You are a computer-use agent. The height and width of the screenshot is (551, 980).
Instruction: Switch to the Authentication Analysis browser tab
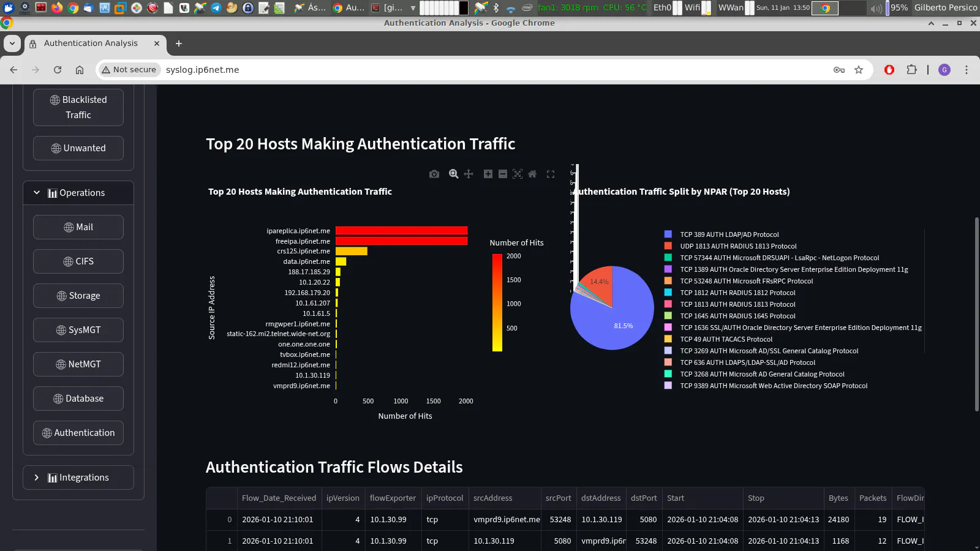click(95, 43)
